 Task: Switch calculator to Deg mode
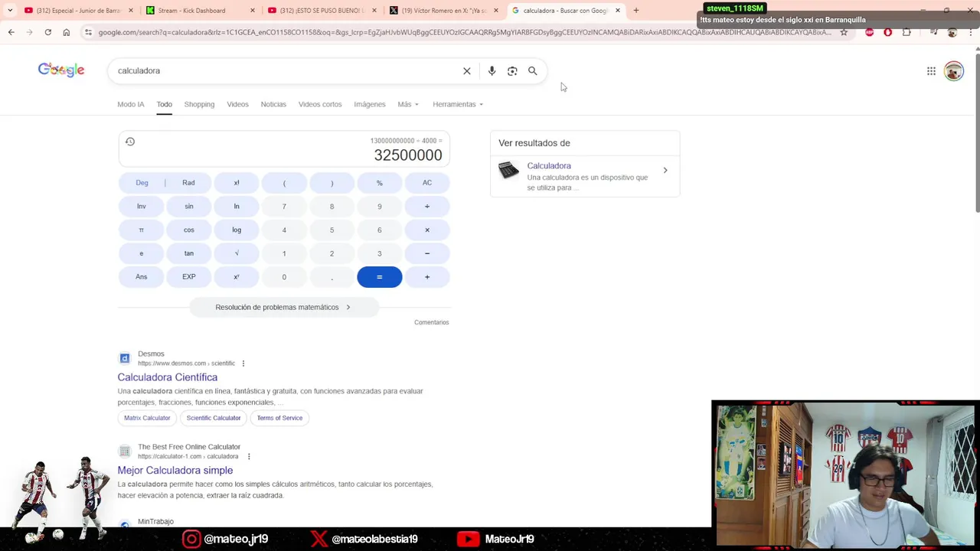click(142, 183)
